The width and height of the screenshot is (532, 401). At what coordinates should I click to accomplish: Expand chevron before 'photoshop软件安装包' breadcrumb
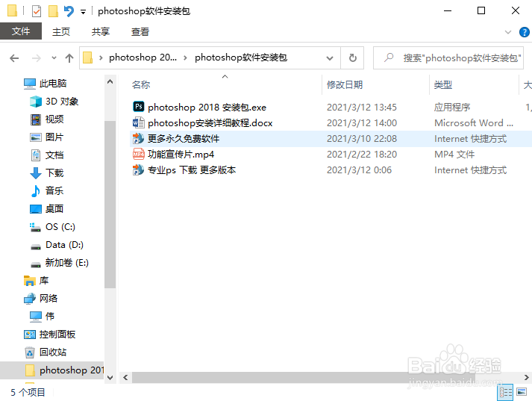click(x=185, y=58)
